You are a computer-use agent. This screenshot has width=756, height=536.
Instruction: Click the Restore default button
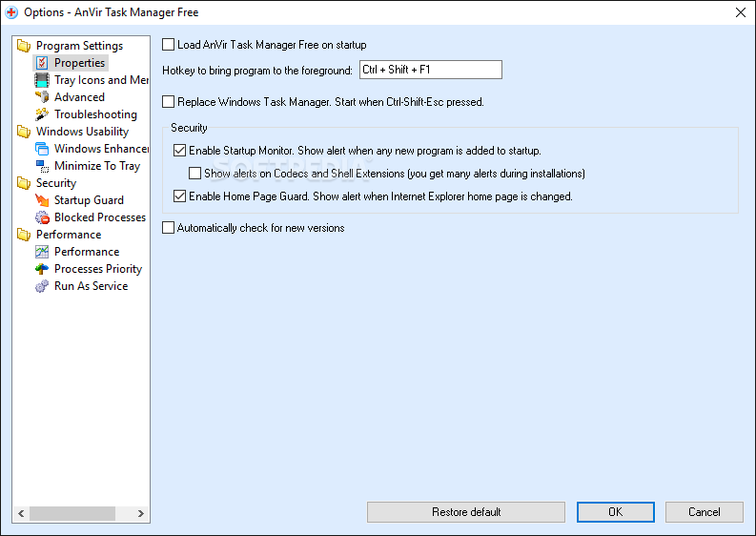pos(466,512)
